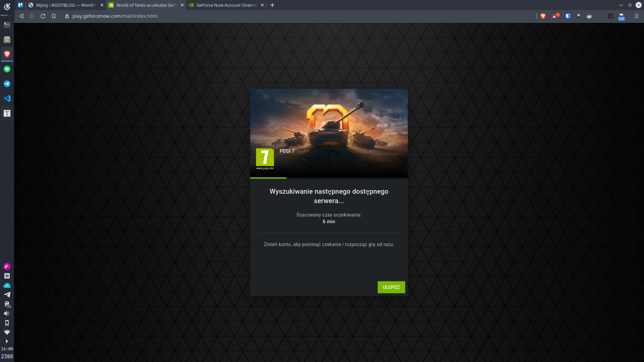Screen dimensions: 644x362
Task: Mute audio via the volume tray icon
Action: [7, 313]
